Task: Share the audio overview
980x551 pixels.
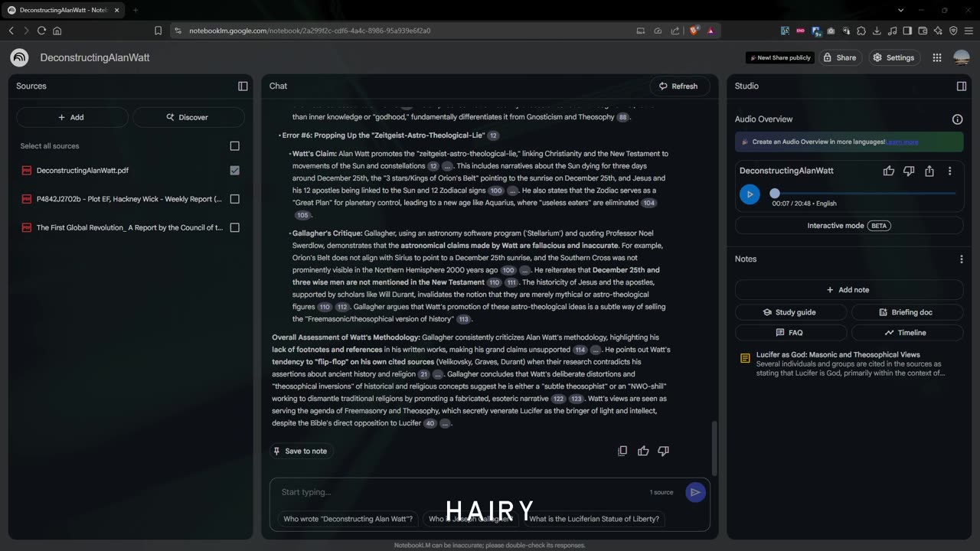Action: point(929,171)
